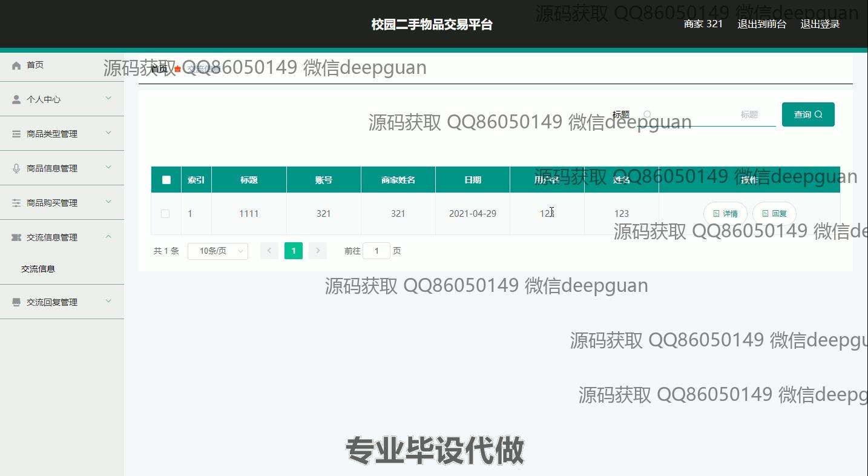Click the 详情 button for row 1
The width and height of the screenshot is (868, 476).
pos(725,214)
